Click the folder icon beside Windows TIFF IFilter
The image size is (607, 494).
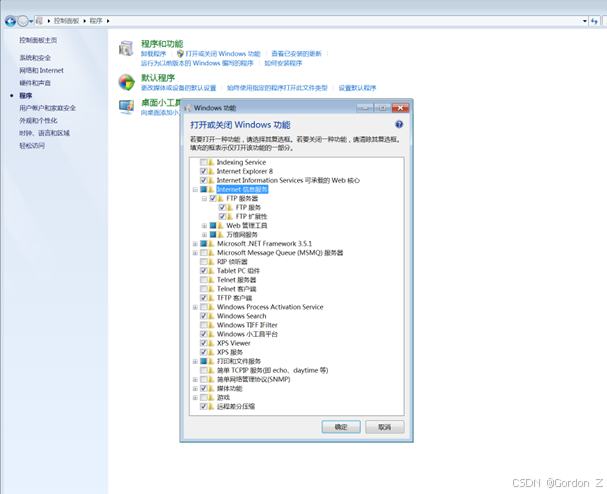[211, 325]
